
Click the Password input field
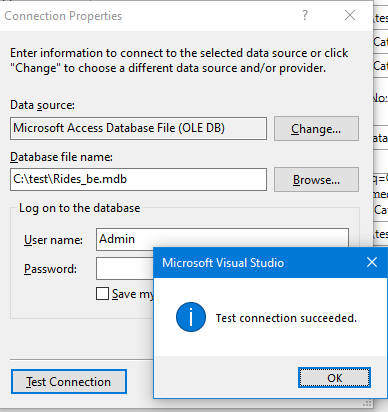pyautogui.click(x=125, y=268)
